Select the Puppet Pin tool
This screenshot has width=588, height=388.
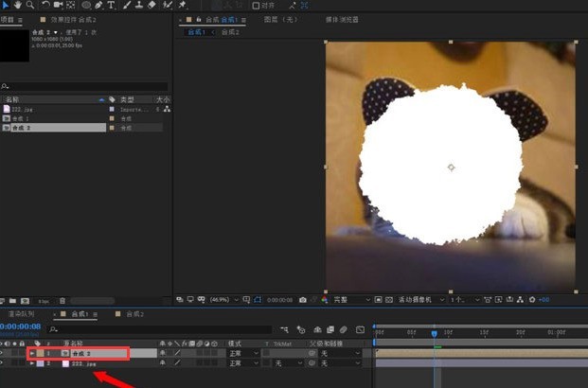pos(181,5)
